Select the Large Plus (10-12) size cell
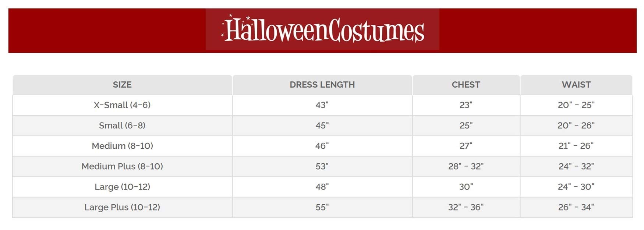This screenshot has height=230, width=644. pyautogui.click(x=122, y=207)
